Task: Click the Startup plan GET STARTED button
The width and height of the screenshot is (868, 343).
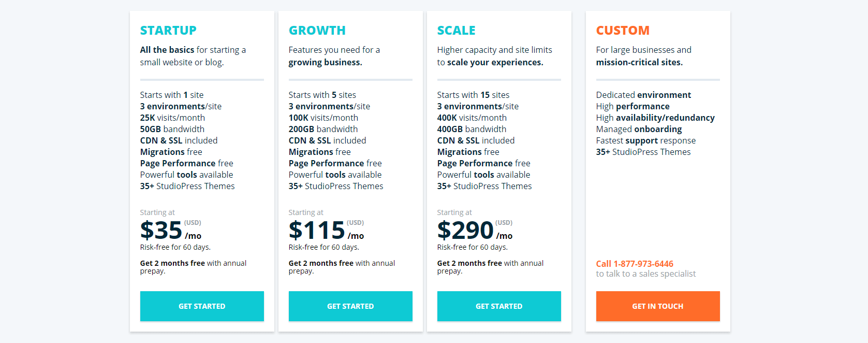Action: 202,306
